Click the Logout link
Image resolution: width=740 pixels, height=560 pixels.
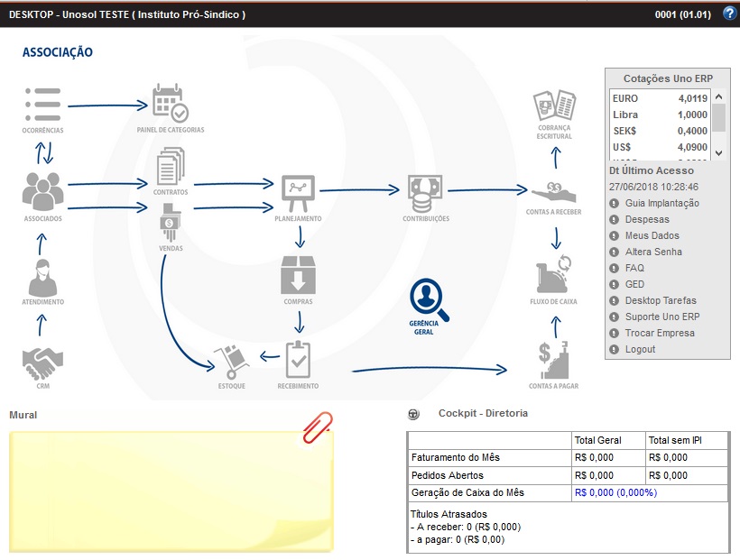[x=640, y=349]
